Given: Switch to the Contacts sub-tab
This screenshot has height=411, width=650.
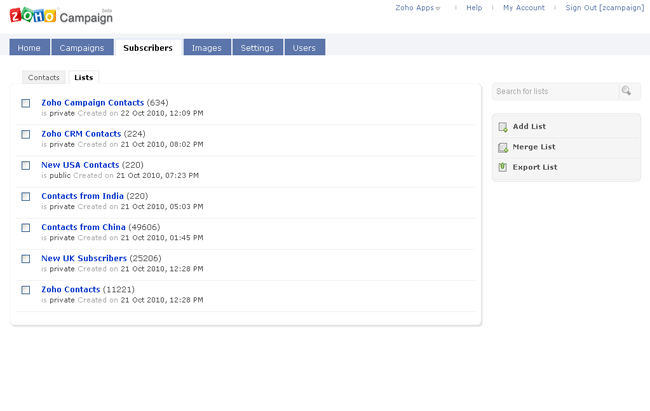Looking at the screenshot, I should coord(44,77).
